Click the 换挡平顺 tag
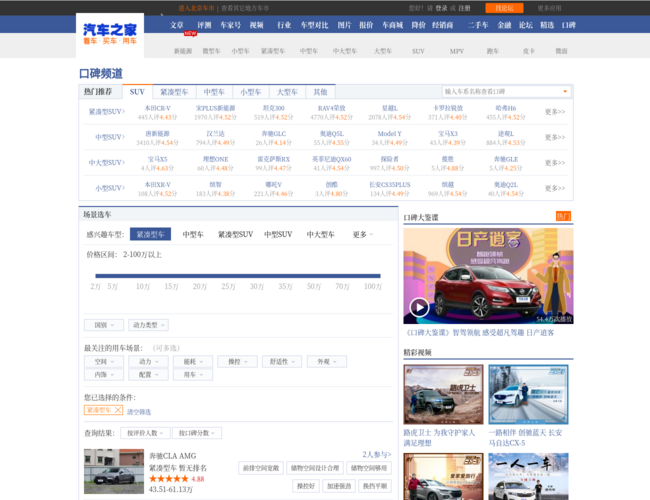The width and height of the screenshot is (650, 500). tap(375, 486)
